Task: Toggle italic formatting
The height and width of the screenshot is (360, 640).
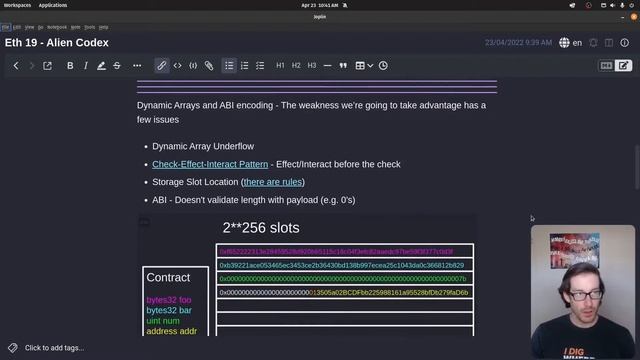Action: 85,66
